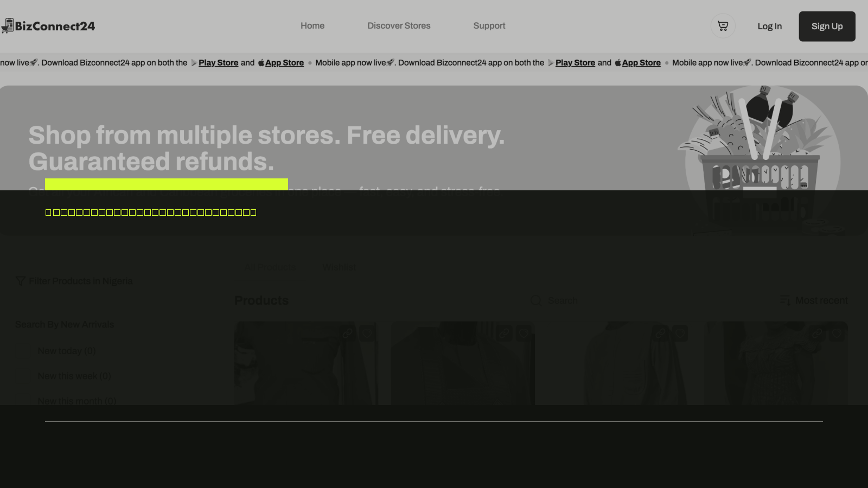868x488 pixels.
Task: Follow the second App Store link in the ticker
Action: tap(641, 63)
